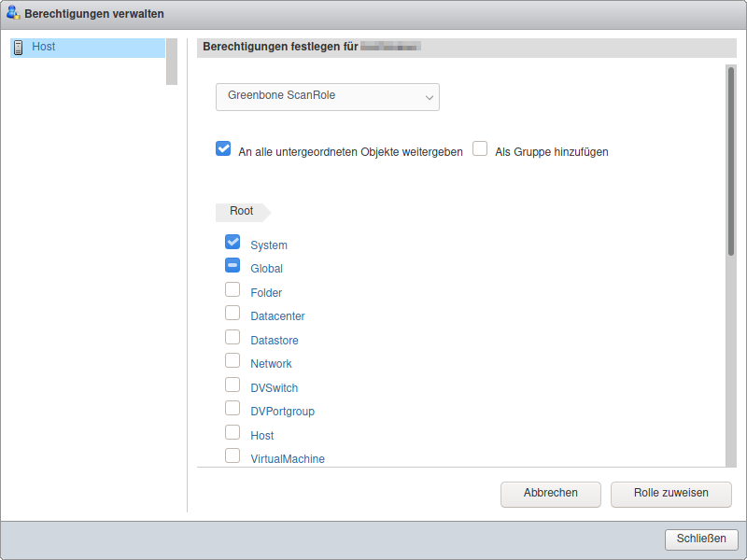
Task: Enable the Datacenter privilege checkbox
Action: (x=233, y=313)
